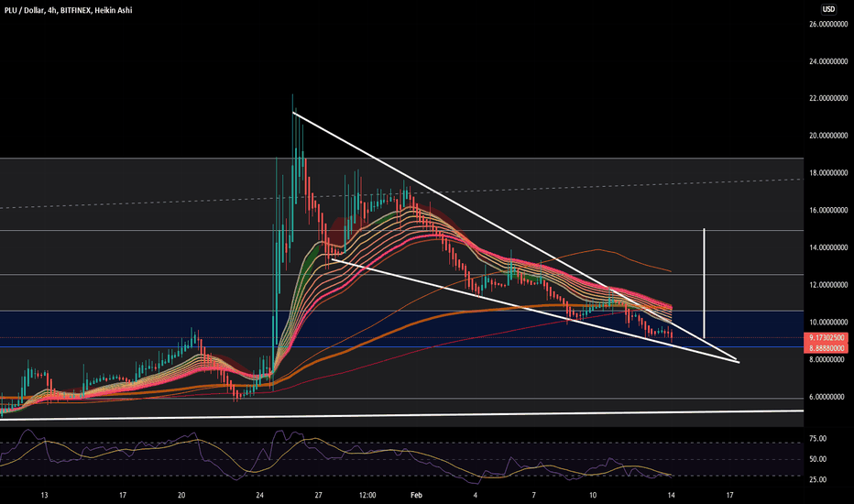This screenshot has width=854, height=504.
Task: Click the 25.00 RSI scale label
Action: [817, 480]
